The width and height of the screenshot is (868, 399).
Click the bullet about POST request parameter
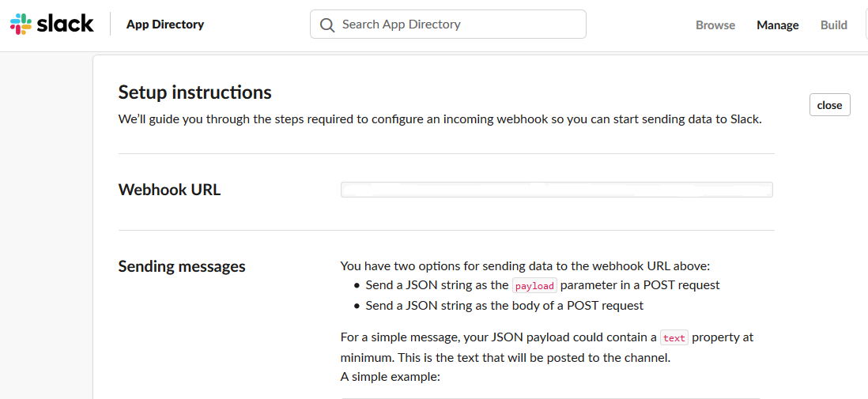[542, 284]
